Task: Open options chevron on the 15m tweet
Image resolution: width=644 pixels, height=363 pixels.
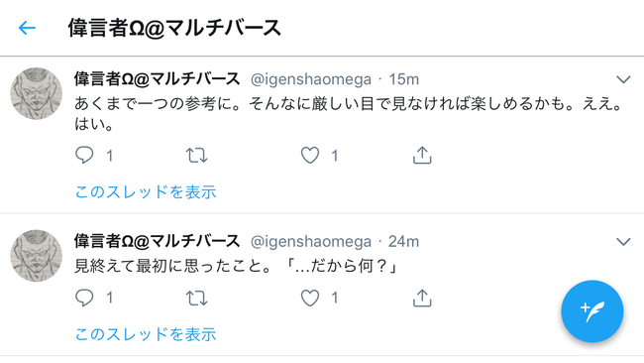Action: (x=623, y=79)
